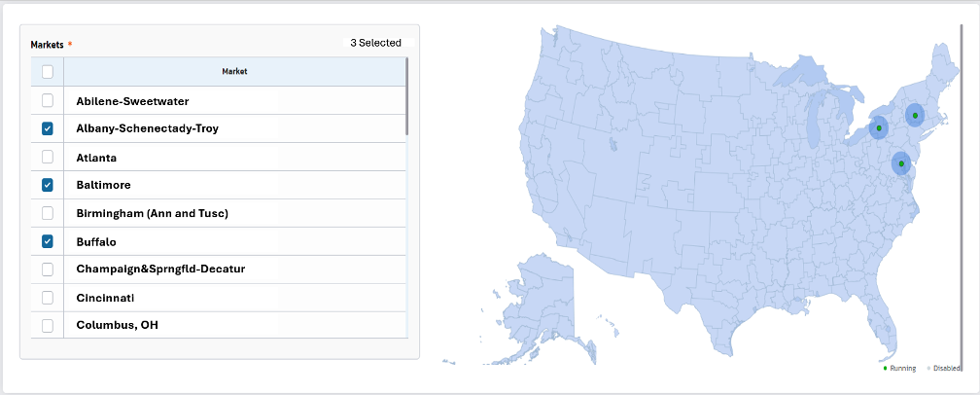
Task: Click the Atlanta market row label
Action: point(95,157)
